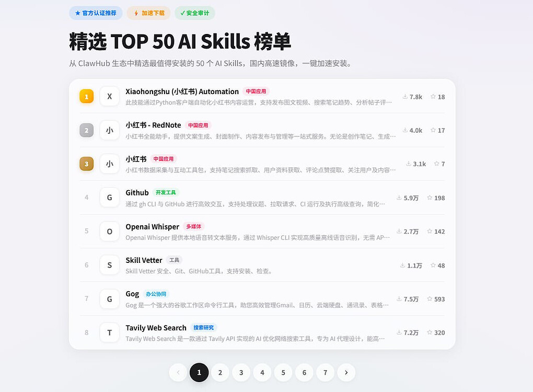Click the star icon next to 142

point(430,231)
